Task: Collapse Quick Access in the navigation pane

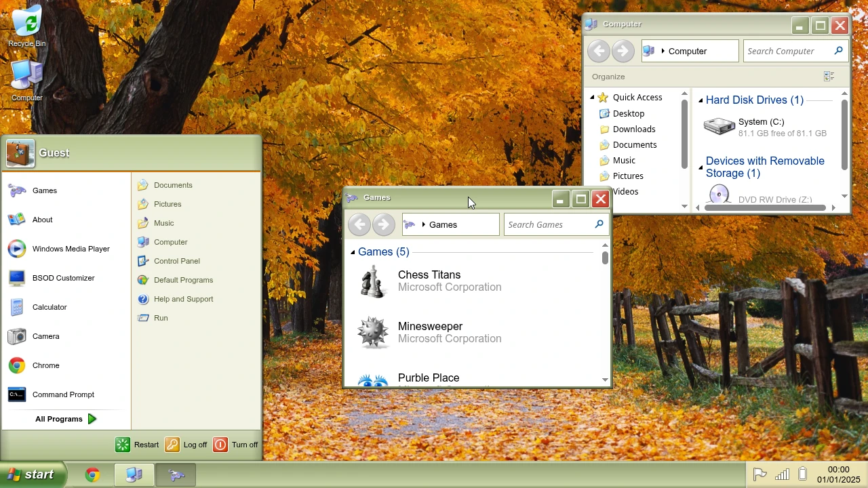Action: tap(591, 97)
